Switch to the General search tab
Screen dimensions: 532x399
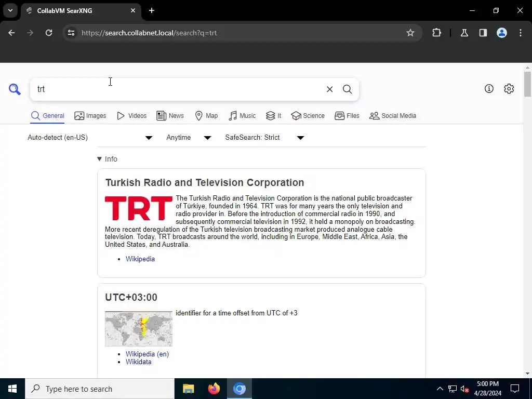coord(47,116)
